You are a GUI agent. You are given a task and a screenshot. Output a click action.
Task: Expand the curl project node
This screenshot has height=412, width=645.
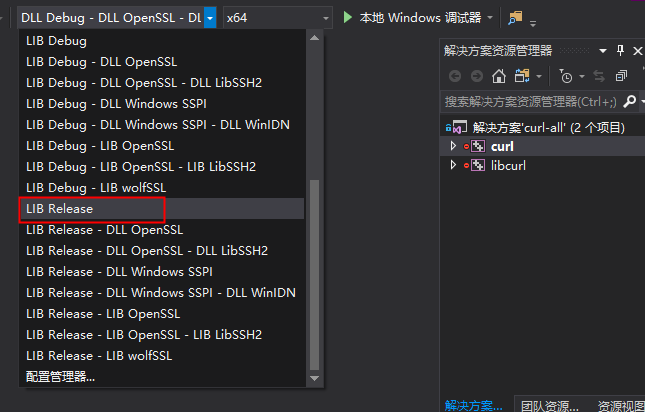click(453, 146)
